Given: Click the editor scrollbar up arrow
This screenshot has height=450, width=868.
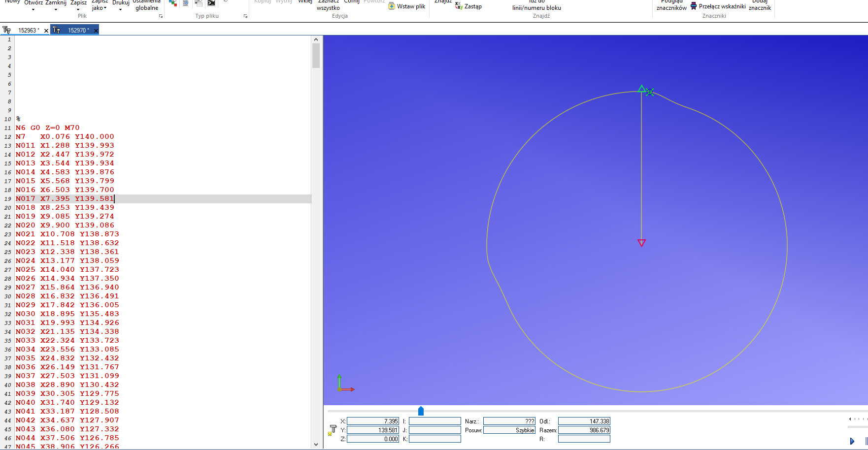Looking at the screenshot, I should click(316, 39).
